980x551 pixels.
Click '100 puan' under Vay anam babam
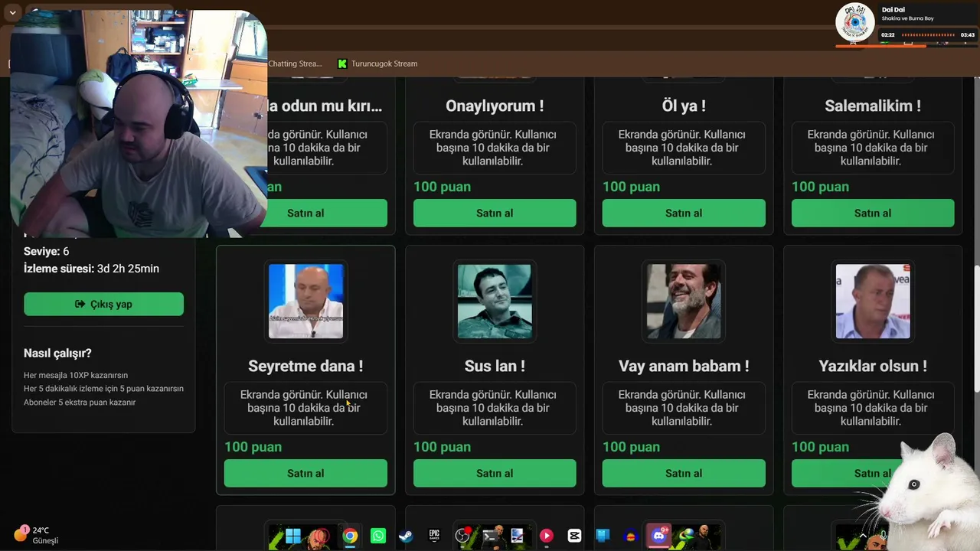coord(631,447)
